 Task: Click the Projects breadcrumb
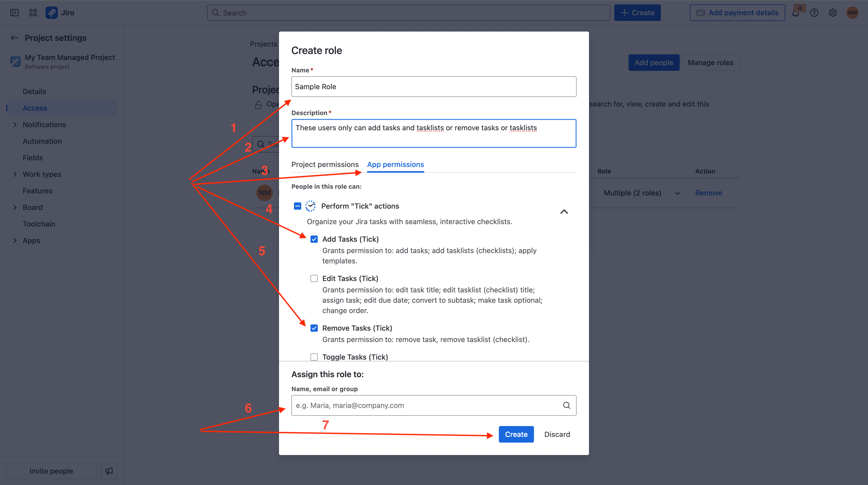pyautogui.click(x=263, y=44)
